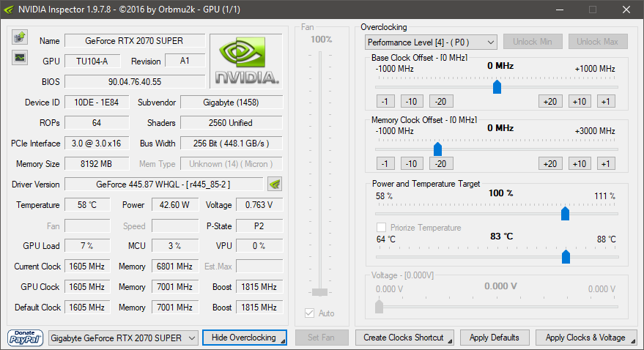Click the Hide Overclocking button
Viewport: 644px width, 350px height.
[x=245, y=338]
